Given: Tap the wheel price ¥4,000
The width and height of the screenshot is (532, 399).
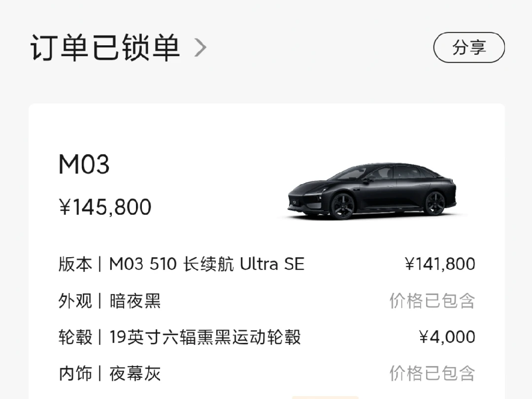Looking at the screenshot, I should pos(447,337).
